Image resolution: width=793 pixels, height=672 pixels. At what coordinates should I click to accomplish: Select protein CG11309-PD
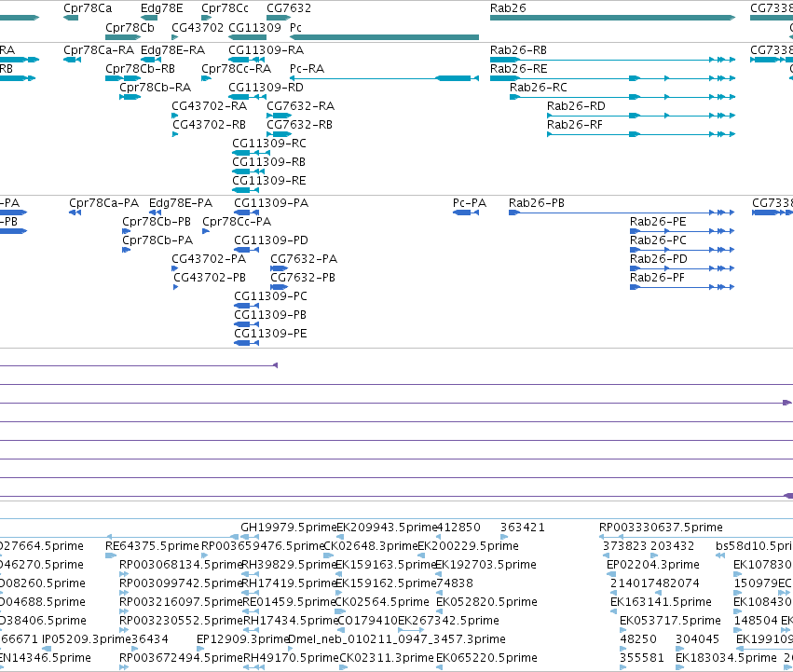(270, 240)
